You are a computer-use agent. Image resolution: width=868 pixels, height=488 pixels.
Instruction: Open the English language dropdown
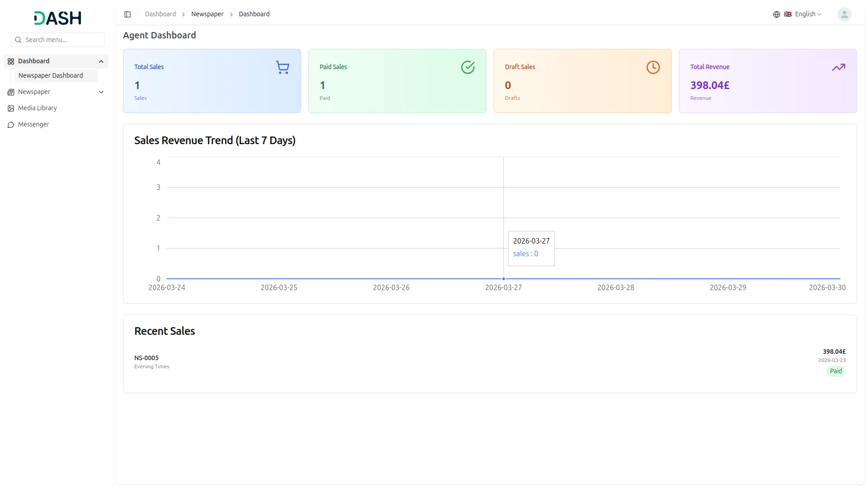pyautogui.click(x=808, y=14)
